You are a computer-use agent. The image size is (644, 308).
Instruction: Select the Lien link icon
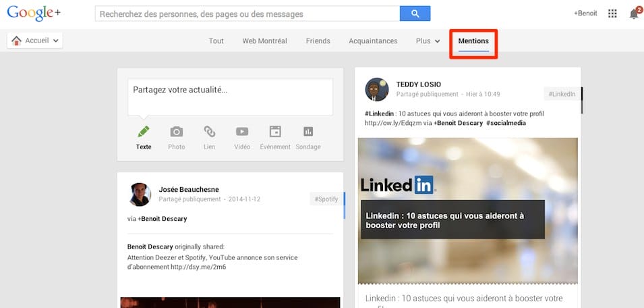209,132
